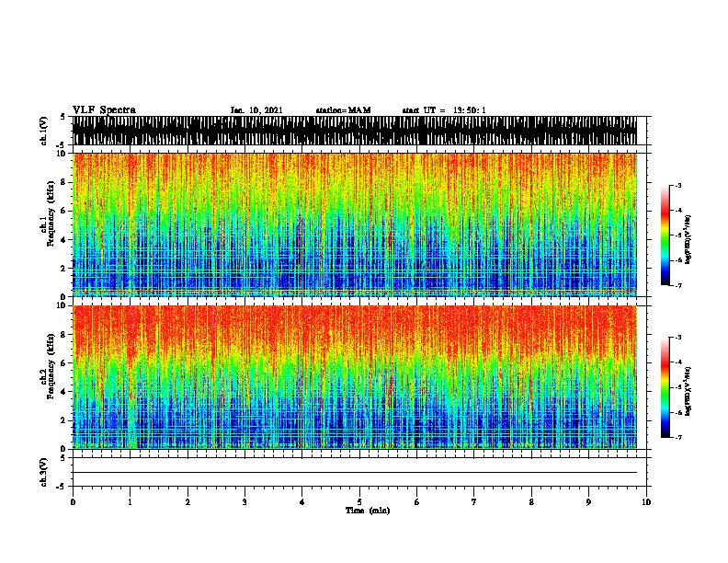Click the flat ch.3 voltage trace line
Viewport: 728px width, 563px height.
click(x=354, y=473)
